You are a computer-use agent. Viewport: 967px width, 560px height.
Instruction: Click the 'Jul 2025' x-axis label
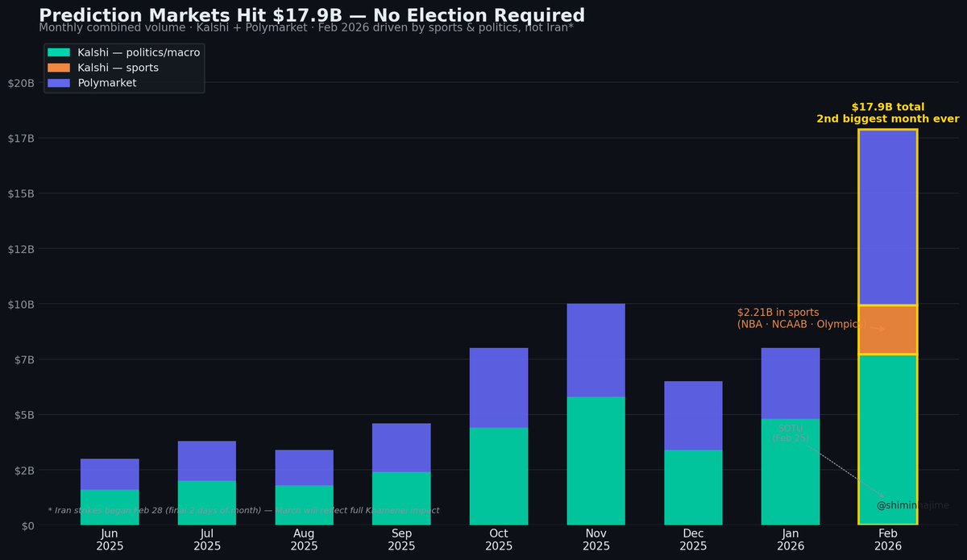[x=207, y=540]
